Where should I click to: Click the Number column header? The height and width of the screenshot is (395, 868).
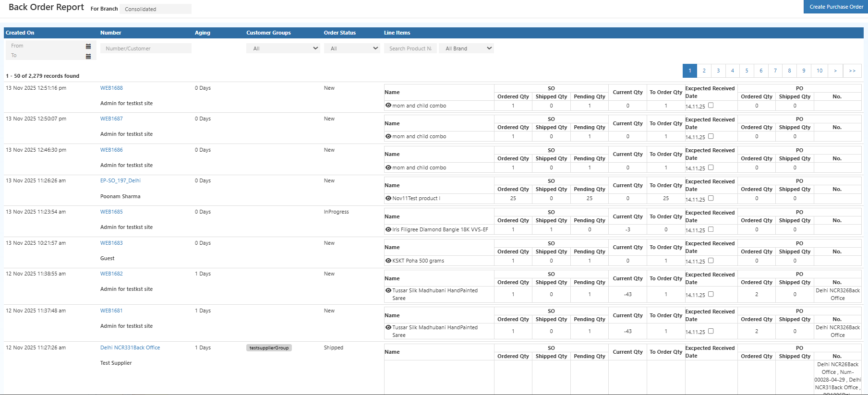coord(111,33)
